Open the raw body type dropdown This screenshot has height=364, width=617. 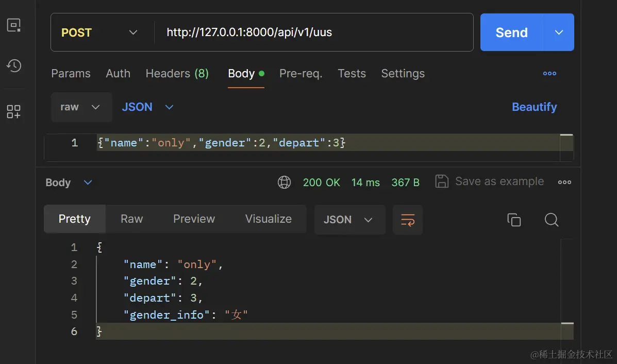(81, 107)
